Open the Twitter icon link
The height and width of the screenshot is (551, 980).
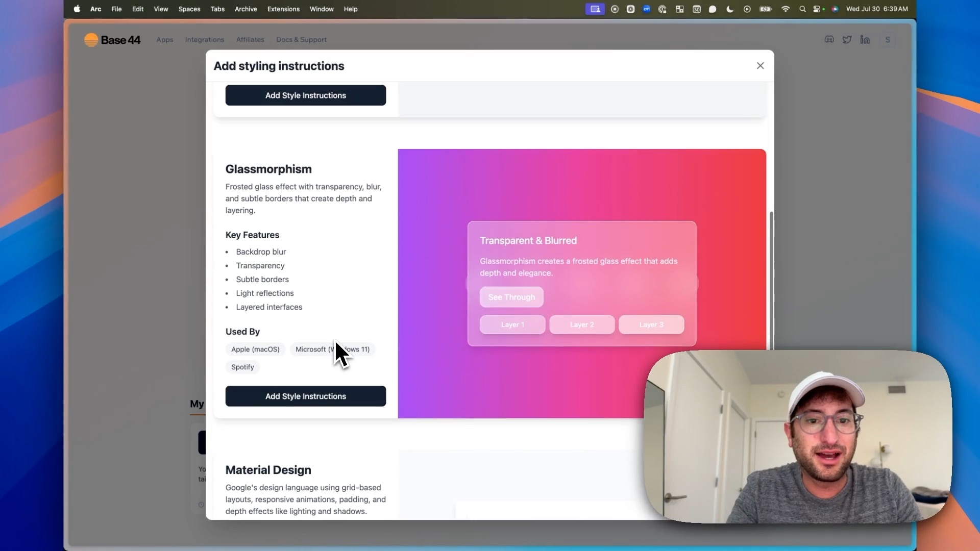[x=847, y=40]
